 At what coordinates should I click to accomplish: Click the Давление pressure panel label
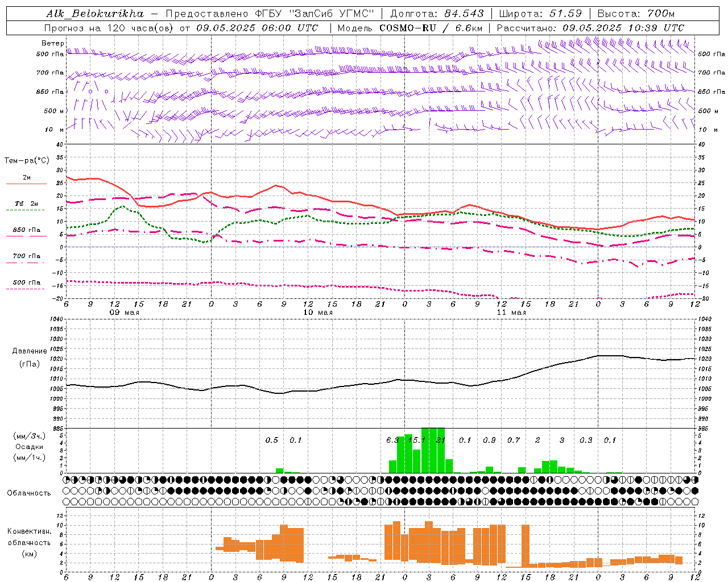click(30, 351)
